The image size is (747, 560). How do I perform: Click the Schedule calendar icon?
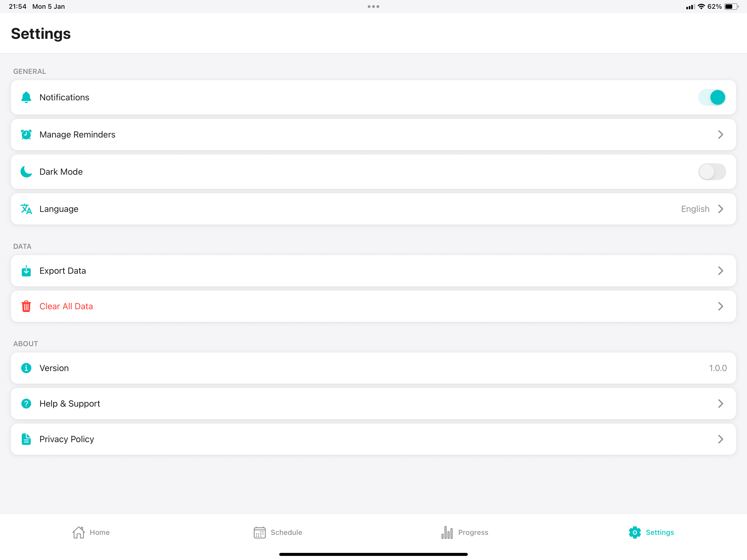(259, 532)
